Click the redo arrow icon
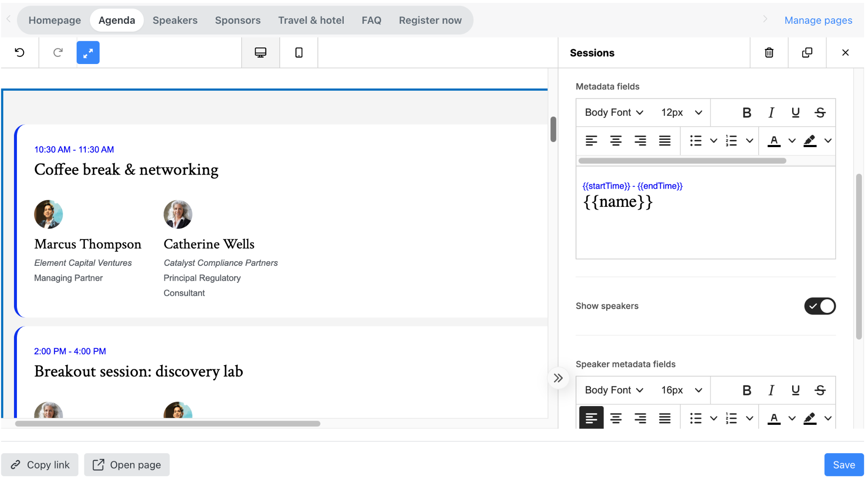Image resolution: width=868 pixels, height=485 pixels. click(58, 53)
